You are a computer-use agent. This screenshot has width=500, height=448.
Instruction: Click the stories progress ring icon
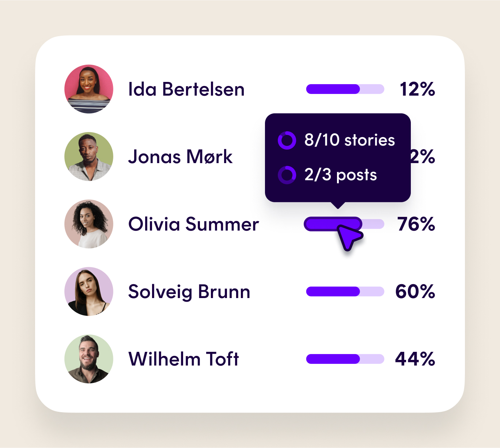(287, 140)
